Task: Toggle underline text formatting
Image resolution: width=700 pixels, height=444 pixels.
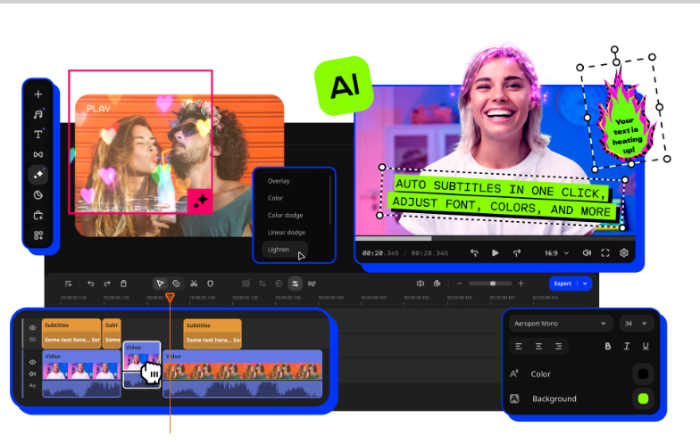Action: coord(646,346)
